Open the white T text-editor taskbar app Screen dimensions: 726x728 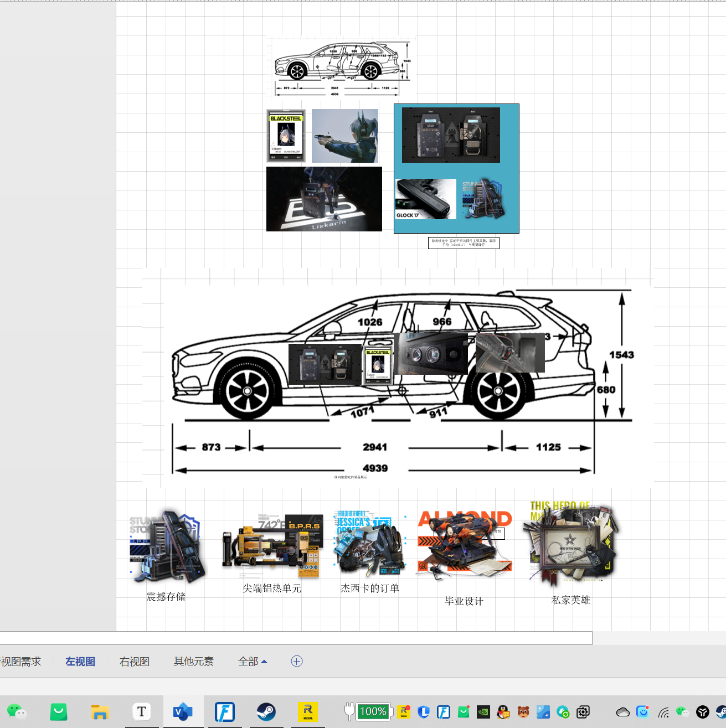(x=142, y=711)
